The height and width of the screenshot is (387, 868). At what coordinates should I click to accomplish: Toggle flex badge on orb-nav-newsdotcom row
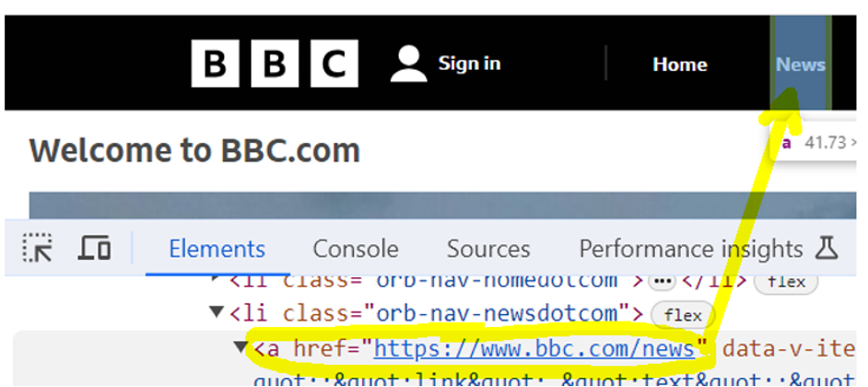682,315
